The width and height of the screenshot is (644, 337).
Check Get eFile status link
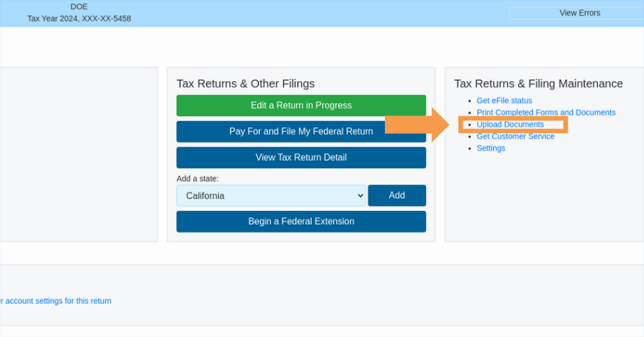click(504, 101)
